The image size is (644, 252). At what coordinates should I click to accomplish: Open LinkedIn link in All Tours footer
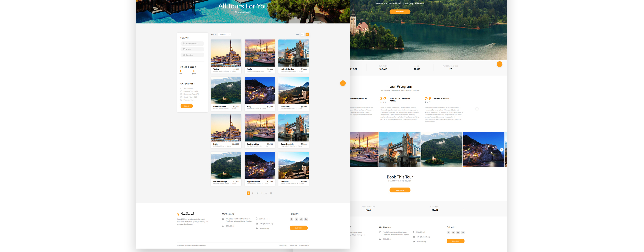[x=306, y=219]
